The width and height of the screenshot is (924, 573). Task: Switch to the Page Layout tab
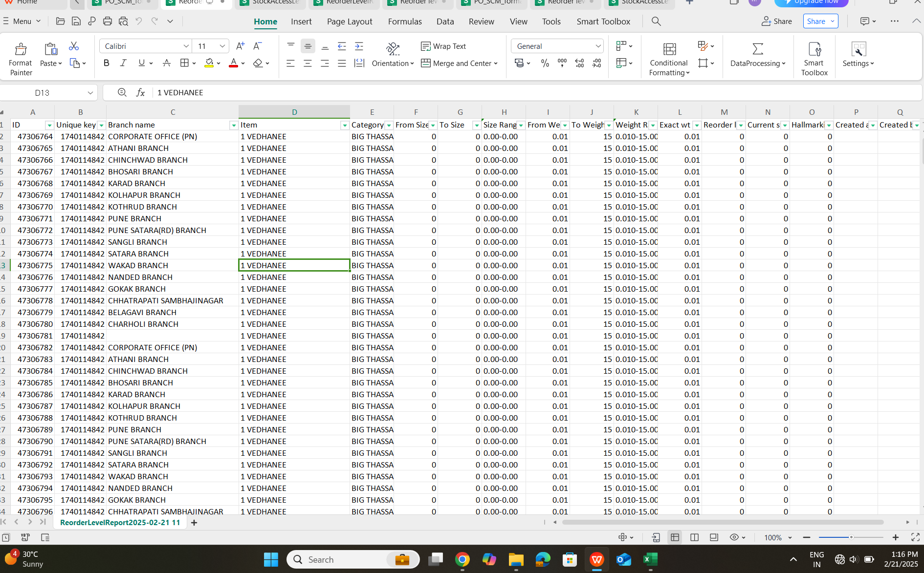(350, 21)
